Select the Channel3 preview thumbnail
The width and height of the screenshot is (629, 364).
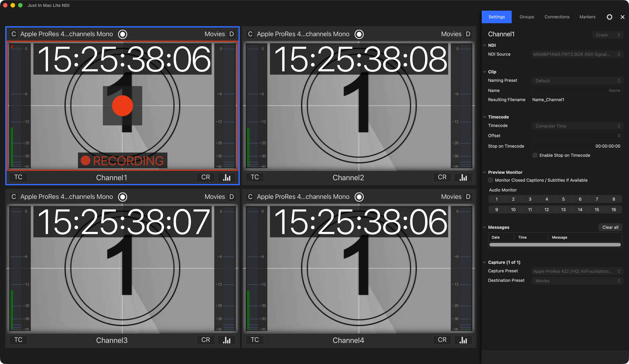(123, 269)
